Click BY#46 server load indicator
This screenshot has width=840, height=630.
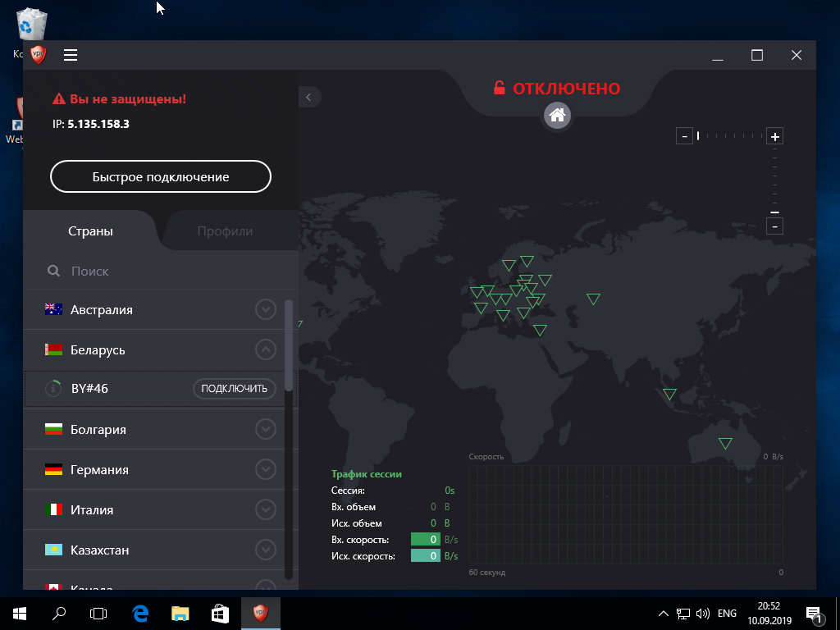[53, 389]
